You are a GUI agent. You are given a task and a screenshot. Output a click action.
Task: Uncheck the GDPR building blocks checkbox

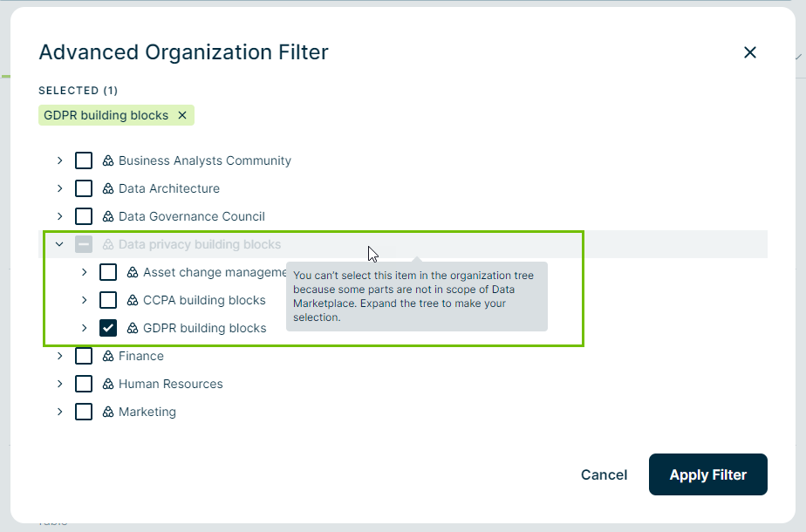point(108,328)
